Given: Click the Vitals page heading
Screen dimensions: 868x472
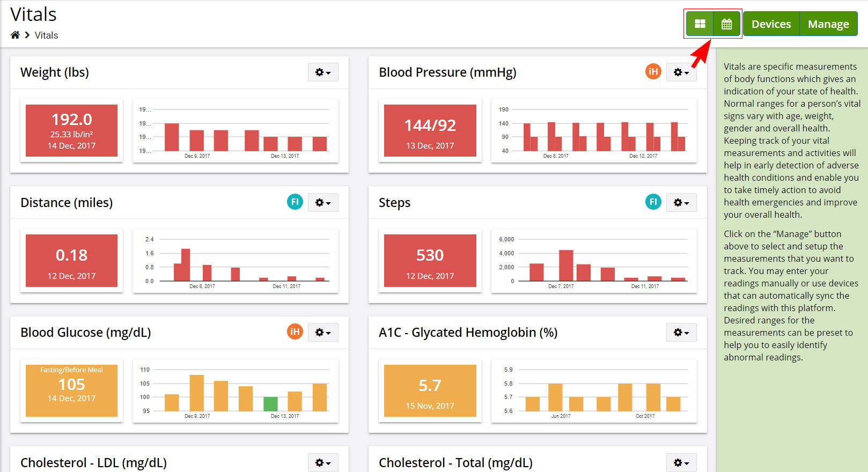Looking at the screenshot, I should 33,14.
